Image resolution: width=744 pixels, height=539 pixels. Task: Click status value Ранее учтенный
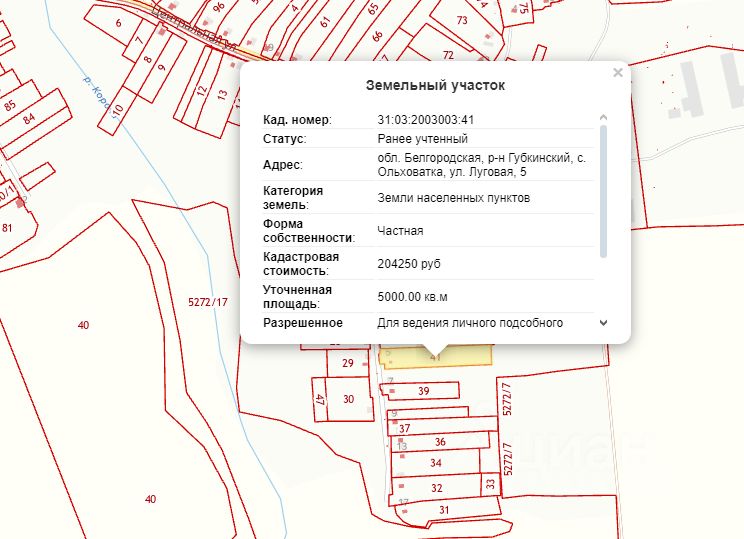click(422, 139)
